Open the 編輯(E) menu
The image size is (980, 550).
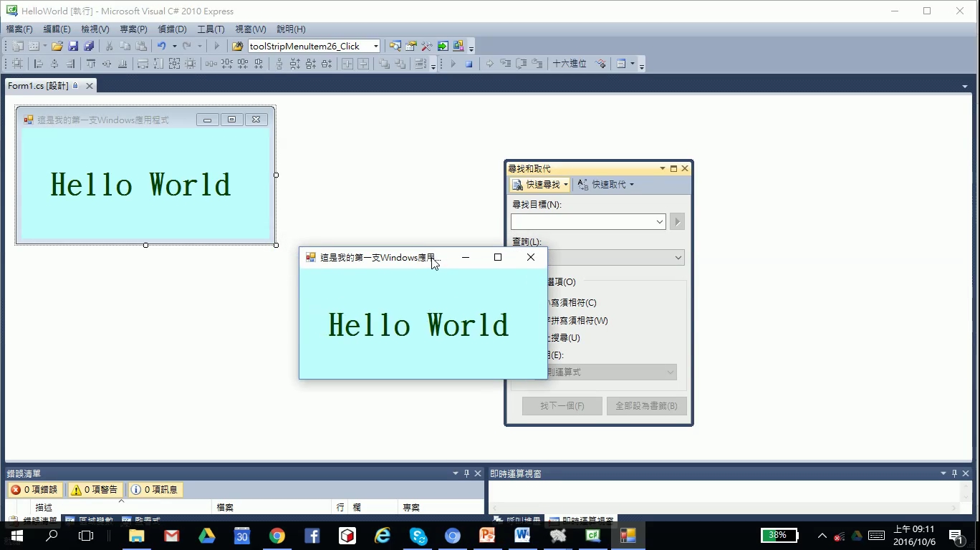pyautogui.click(x=57, y=29)
